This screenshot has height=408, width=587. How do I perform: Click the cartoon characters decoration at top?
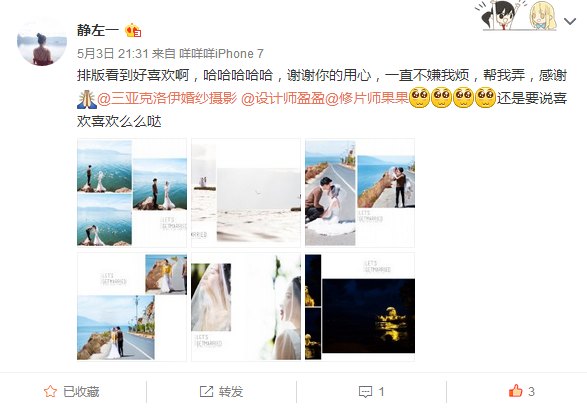(516, 15)
